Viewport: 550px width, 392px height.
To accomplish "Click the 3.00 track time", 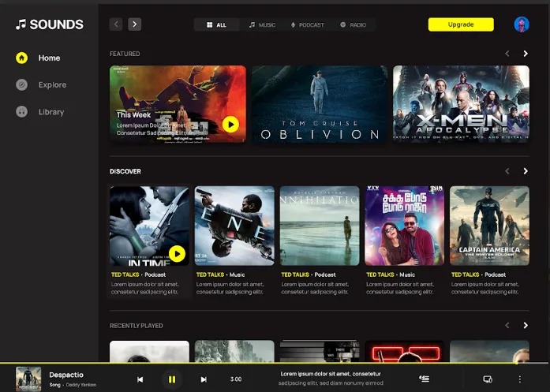I will (236, 379).
